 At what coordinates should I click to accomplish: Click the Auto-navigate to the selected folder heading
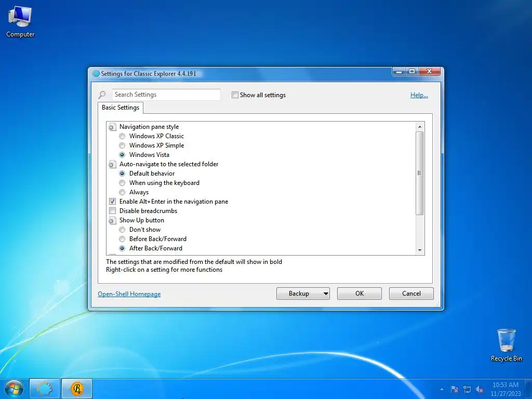click(x=169, y=164)
